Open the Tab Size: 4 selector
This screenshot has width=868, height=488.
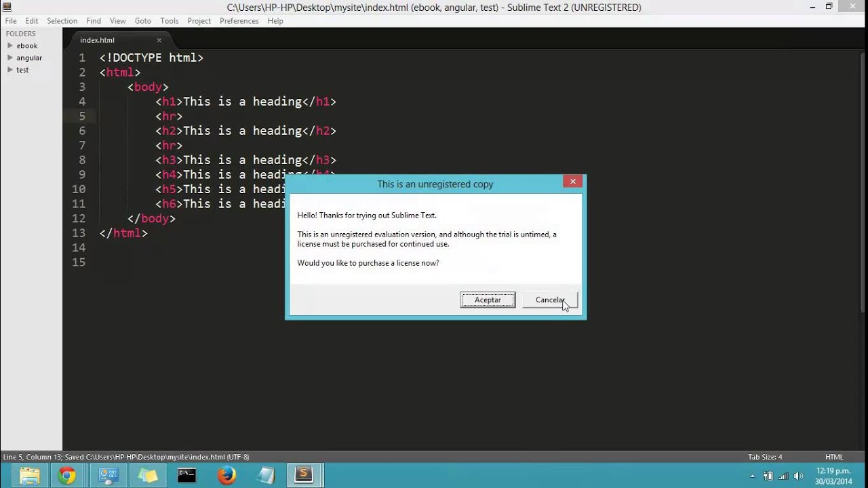tap(765, 457)
